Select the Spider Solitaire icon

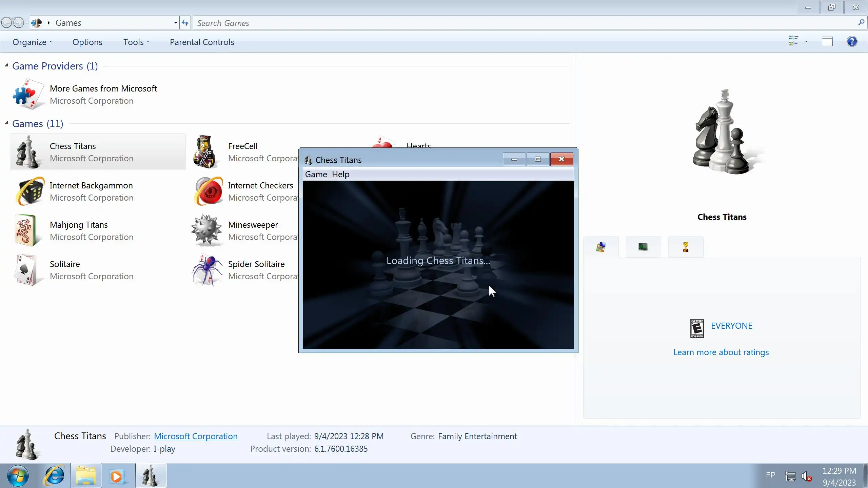click(x=207, y=270)
